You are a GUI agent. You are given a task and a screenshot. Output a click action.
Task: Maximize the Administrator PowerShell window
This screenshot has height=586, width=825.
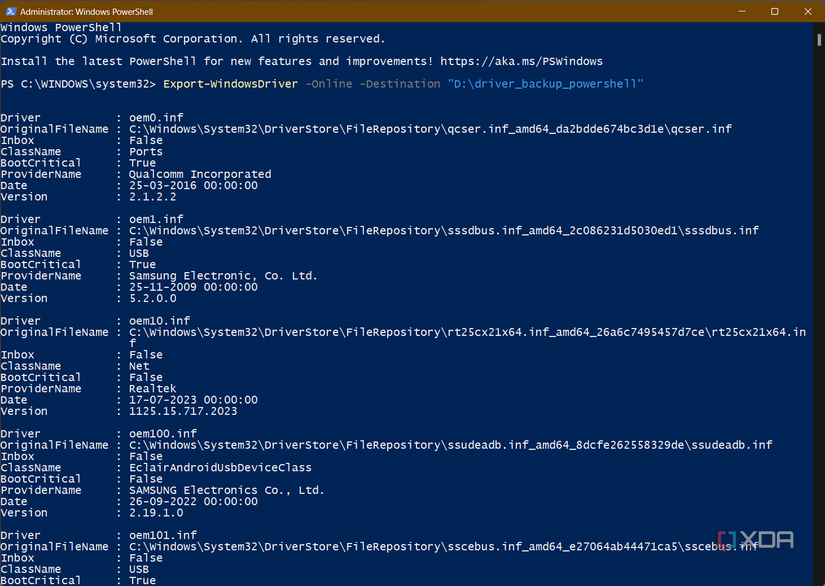tap(772, 11)
